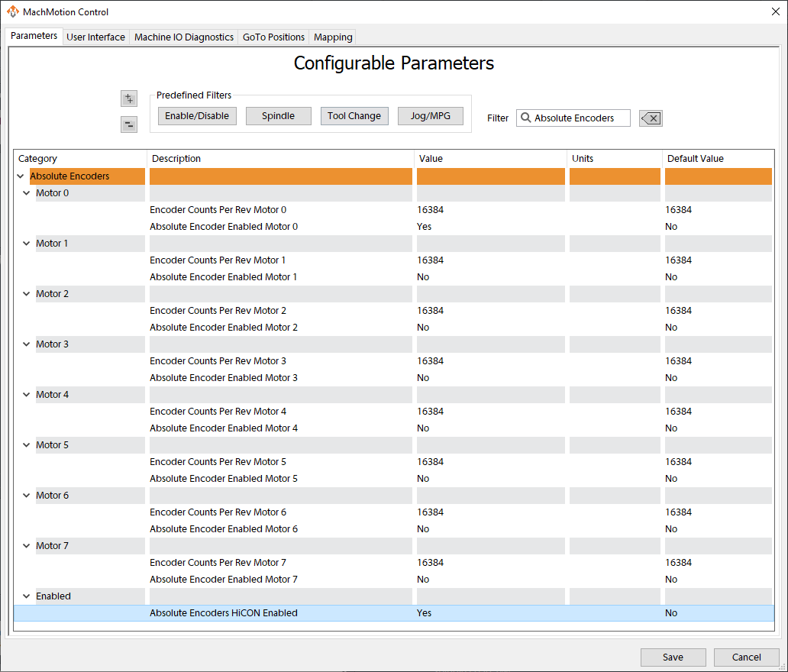Open the Mapping tab
Screen dimensions: 788x672
(x=332, y=37)
